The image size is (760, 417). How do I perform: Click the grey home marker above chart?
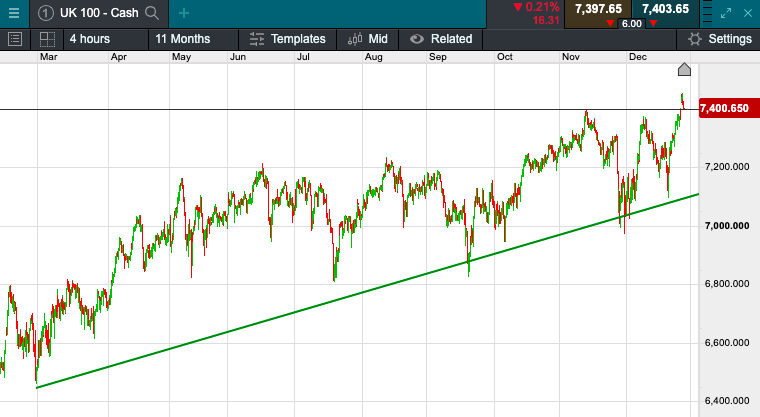[684, 69]
